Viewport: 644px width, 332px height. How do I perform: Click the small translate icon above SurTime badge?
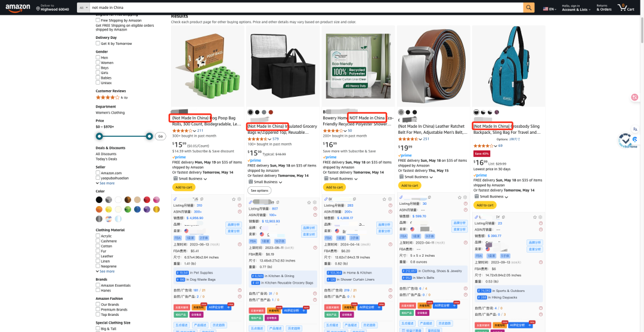tap(635, 129)
